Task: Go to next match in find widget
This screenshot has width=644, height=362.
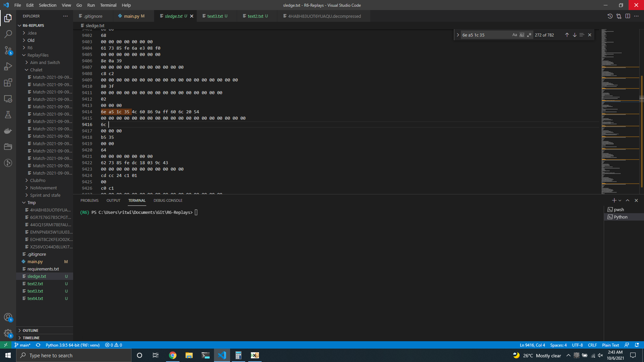Action: [x=575, y=35]
